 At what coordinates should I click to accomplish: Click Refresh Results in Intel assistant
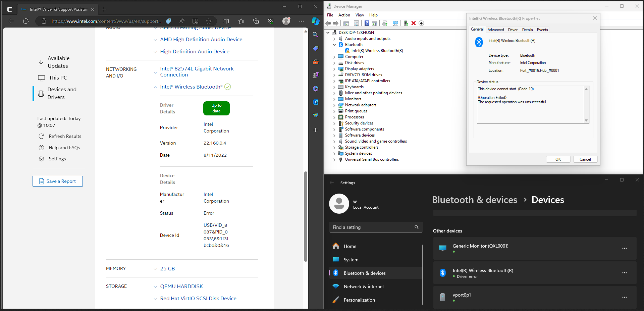coord(60,136)
